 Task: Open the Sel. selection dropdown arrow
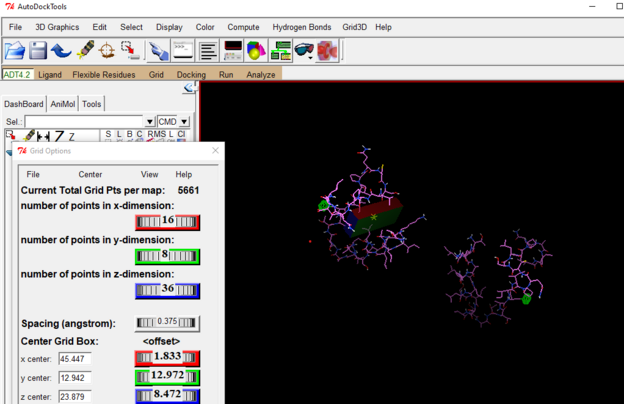pyautogui.click(x=150, y=122)
